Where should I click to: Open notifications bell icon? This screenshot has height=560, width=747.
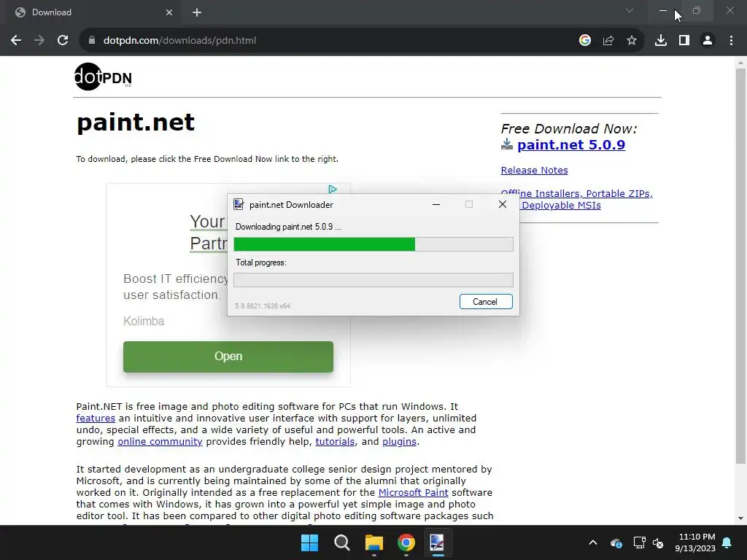(727, 542)
